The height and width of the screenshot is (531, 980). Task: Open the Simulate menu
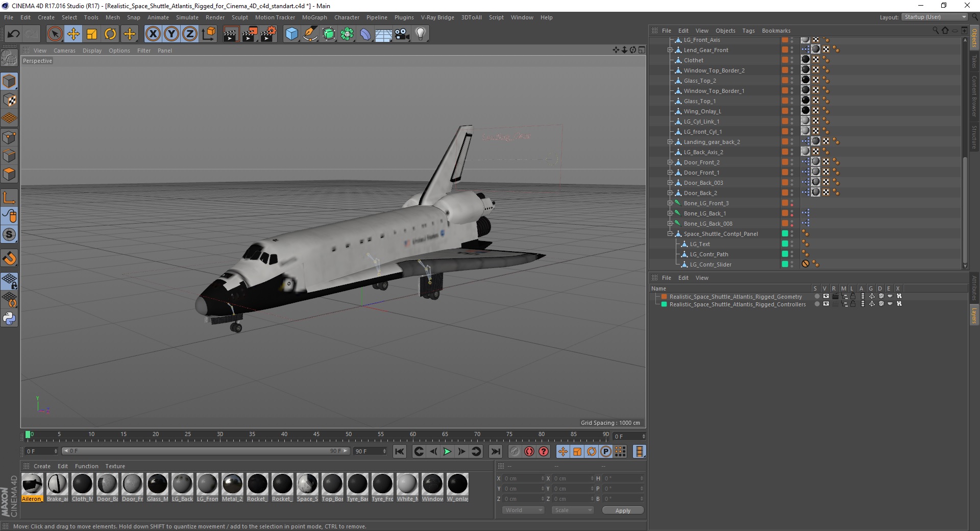[187, 17]
